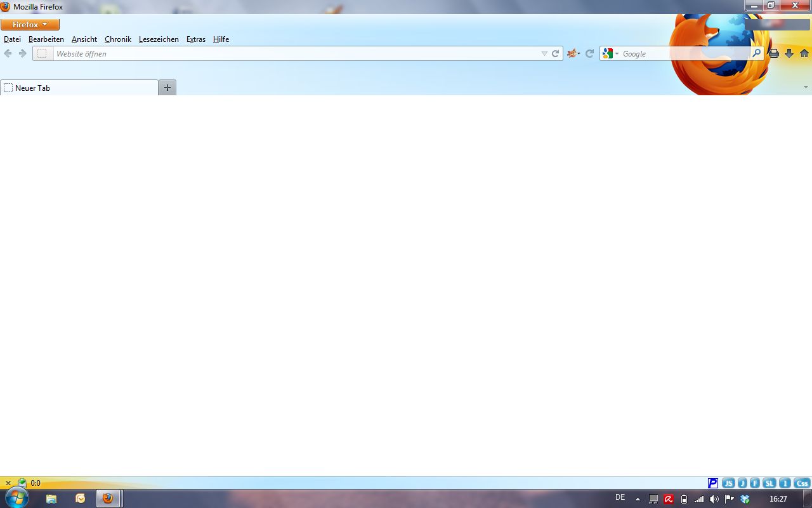Toggle Java with the J button
812x508 pixels.
[742, 483]
